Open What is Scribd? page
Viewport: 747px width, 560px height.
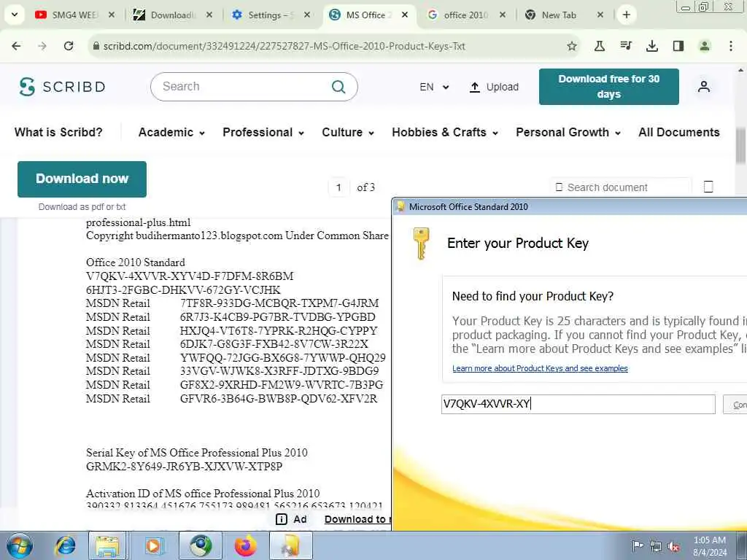point(58,132)
